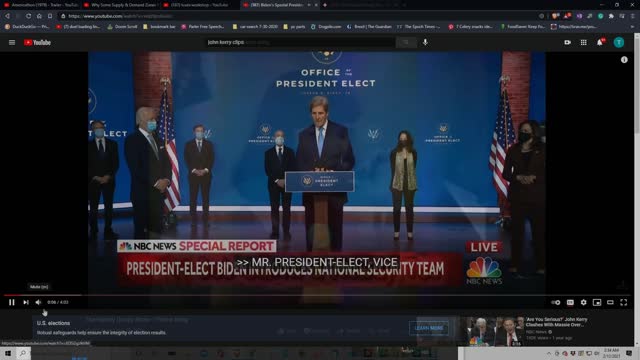
Task: Open the pc parts bookmark folder
Action: coord(294,27)
